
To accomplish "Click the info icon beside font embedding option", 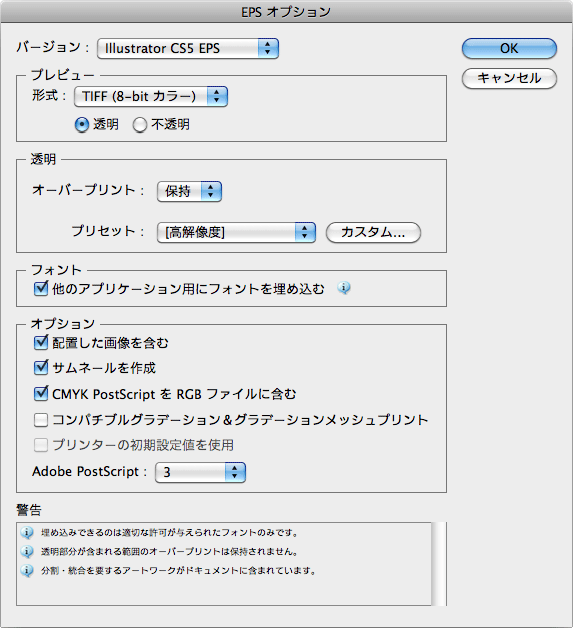I will (344, 288).
